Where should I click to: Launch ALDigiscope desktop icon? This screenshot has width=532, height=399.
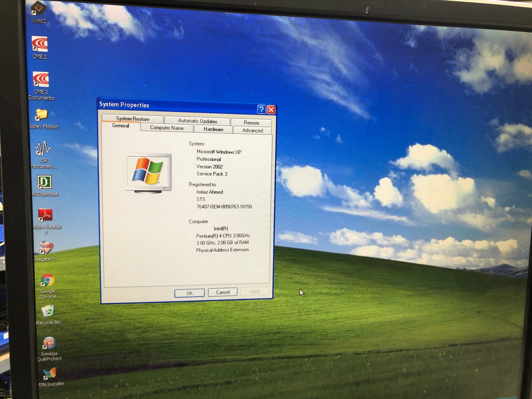click(x=44, y=183)
